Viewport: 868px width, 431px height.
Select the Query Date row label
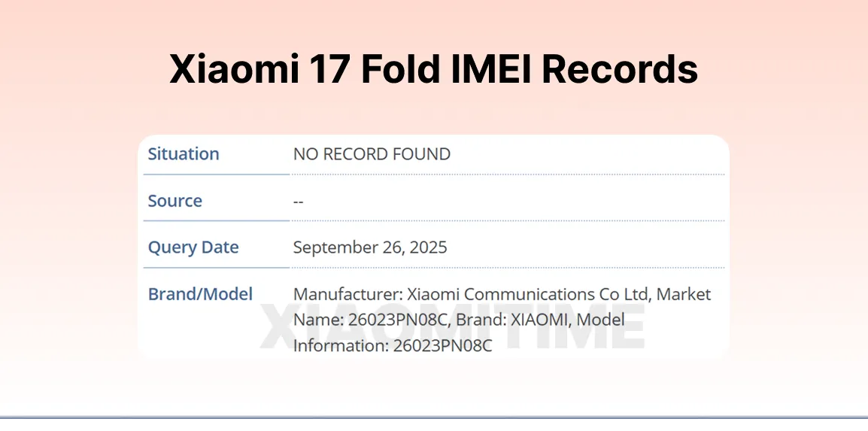tap(193, 247)
